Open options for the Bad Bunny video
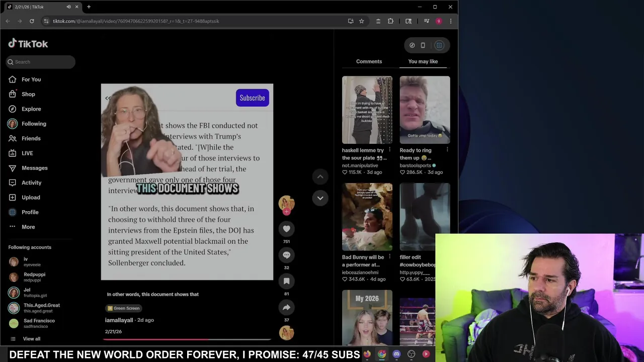The image size is (644, 362). 389,257
